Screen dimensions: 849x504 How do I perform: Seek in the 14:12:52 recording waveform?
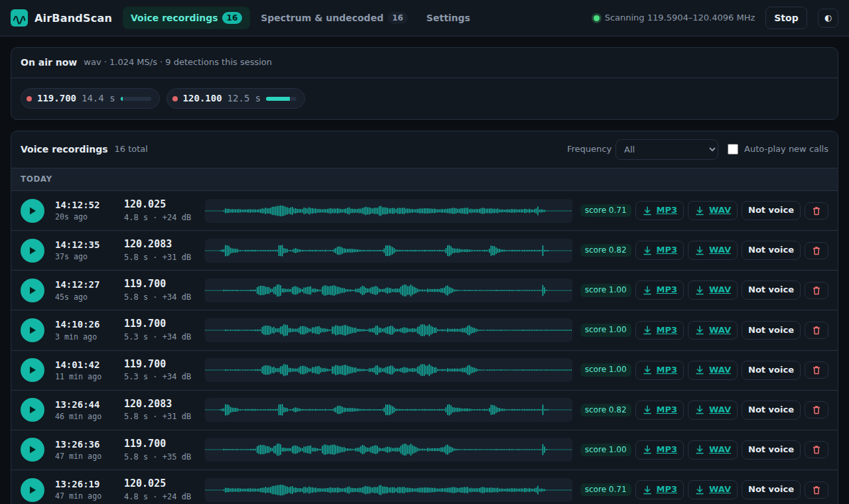pos(389,211)
